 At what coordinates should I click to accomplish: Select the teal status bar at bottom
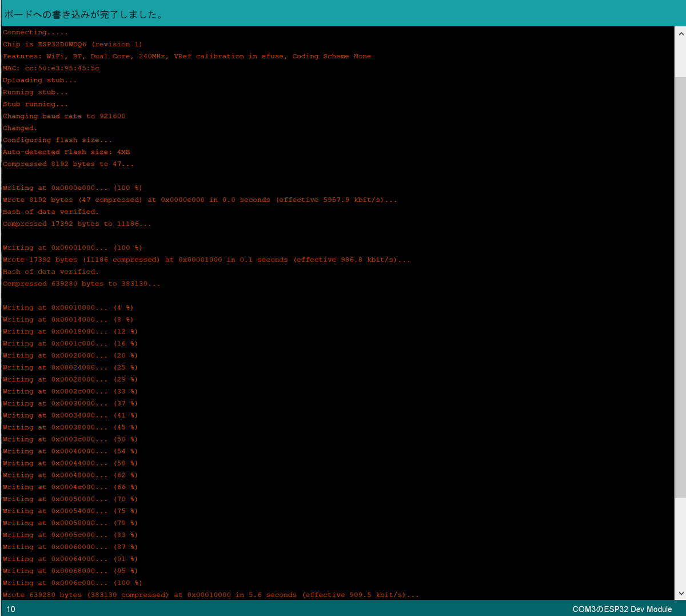[343, 609]
